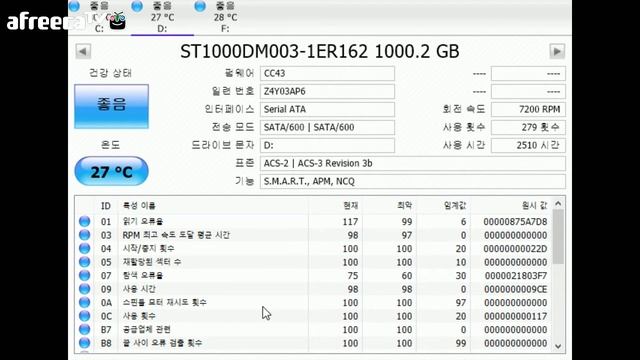Click the worst value 60 in row 07
Screen dimensions: 640x360
407,276
